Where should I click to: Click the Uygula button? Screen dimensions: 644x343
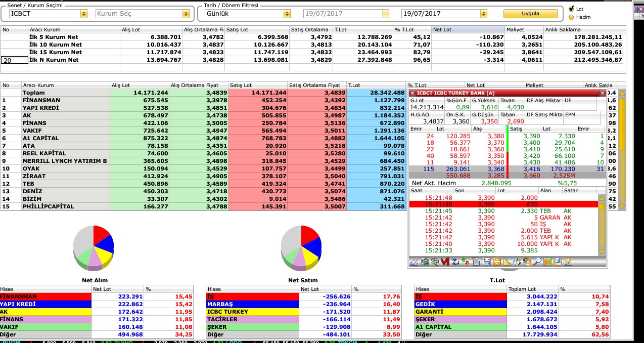click(530, 14)
